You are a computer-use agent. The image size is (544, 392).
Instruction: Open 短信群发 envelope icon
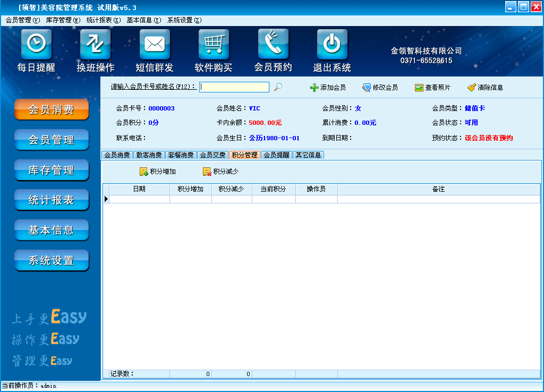[x=155, y=45]
